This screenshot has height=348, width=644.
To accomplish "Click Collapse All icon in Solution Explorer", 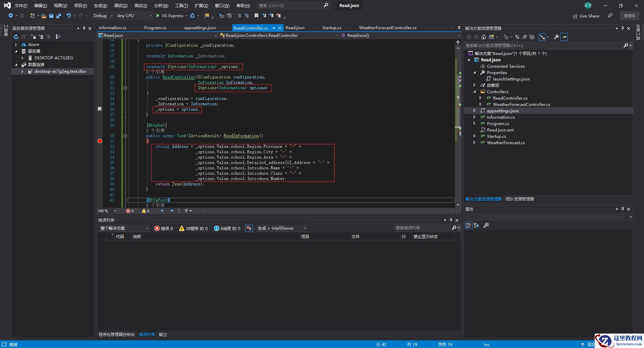I will point(525,37).
